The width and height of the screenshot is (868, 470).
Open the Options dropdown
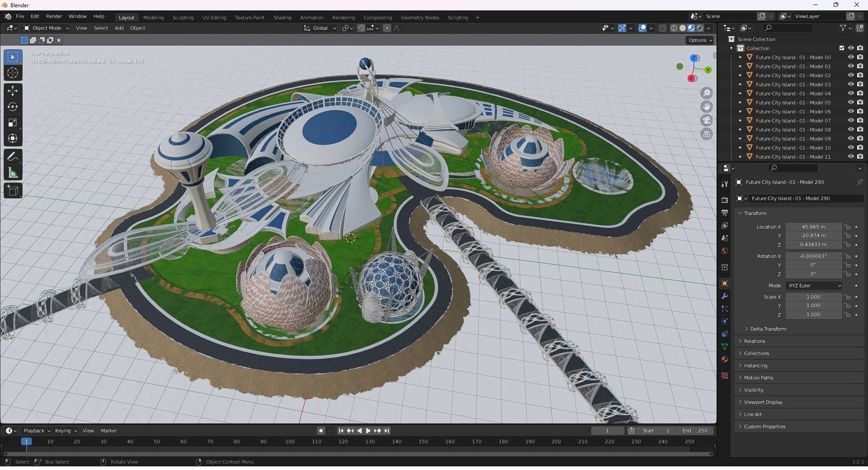[700, 40]
